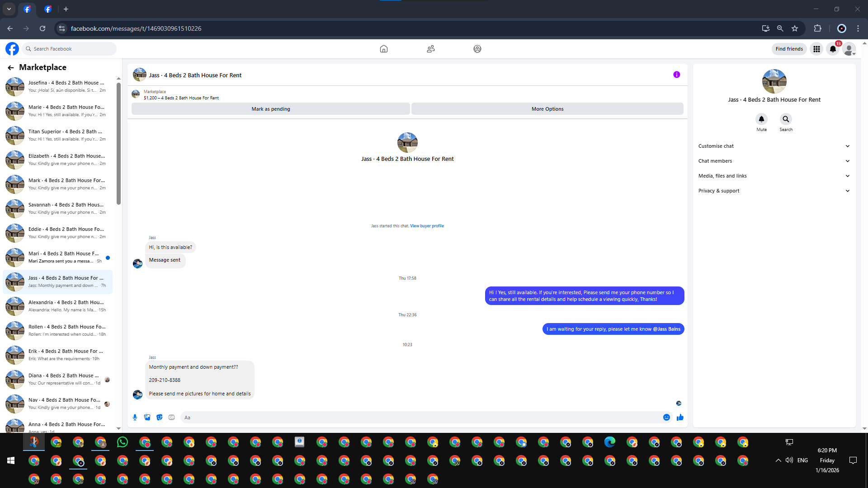Viewport: 868px width, 488px height.
Task: Expand Chat members section
Action: 774,161
